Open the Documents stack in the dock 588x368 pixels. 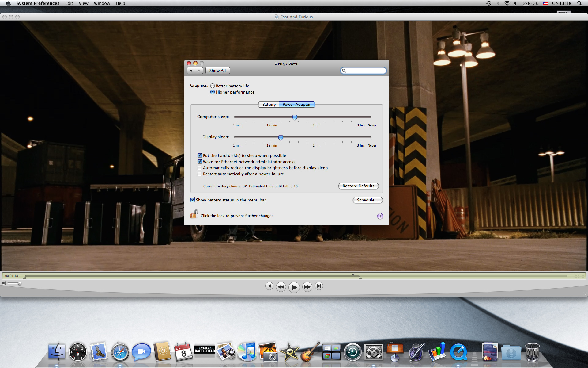click(x=490, y=352)
